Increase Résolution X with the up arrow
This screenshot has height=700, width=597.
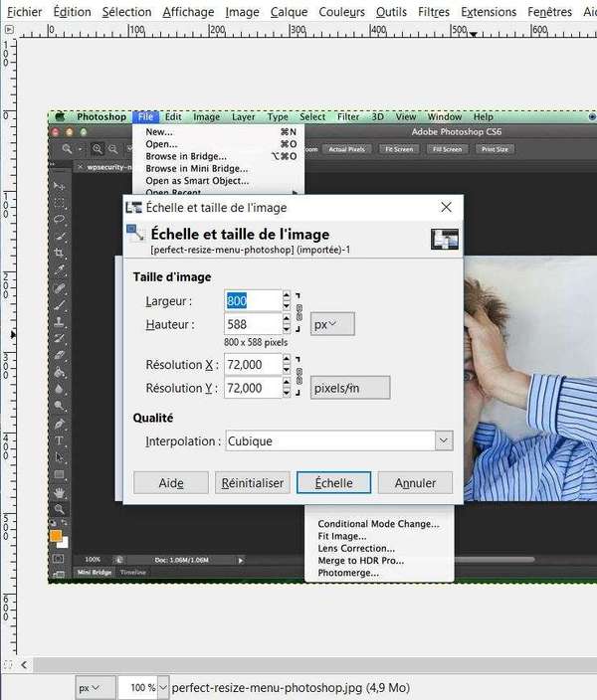[x=287, y=359]
